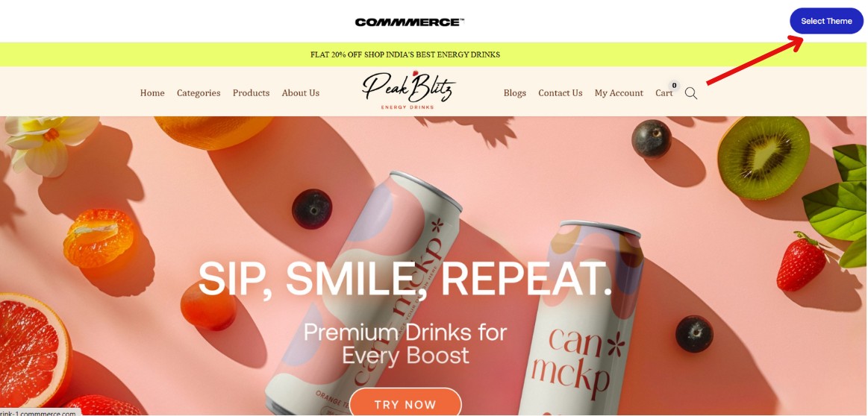The image size is (868, 416).
Task: Click the COMMMERCE logo at top
Action: click(x=410, y=22)
